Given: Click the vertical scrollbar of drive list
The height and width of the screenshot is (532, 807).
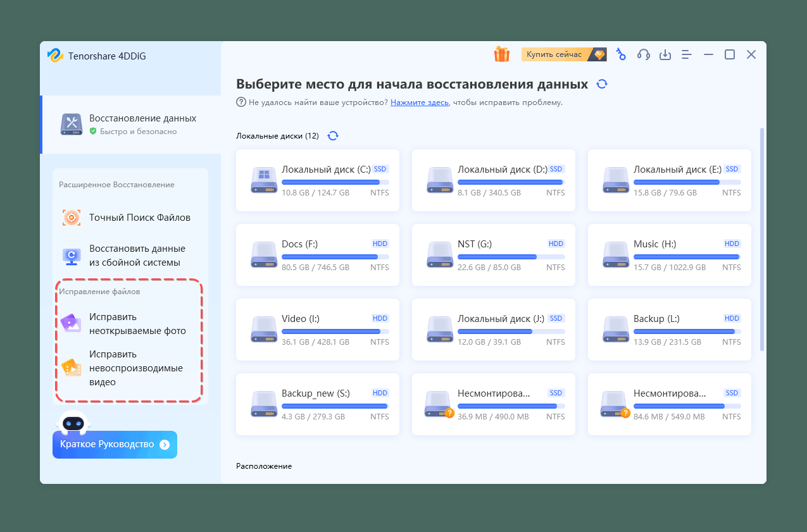Looking at the screenshot, I should [x=762, y=239].
